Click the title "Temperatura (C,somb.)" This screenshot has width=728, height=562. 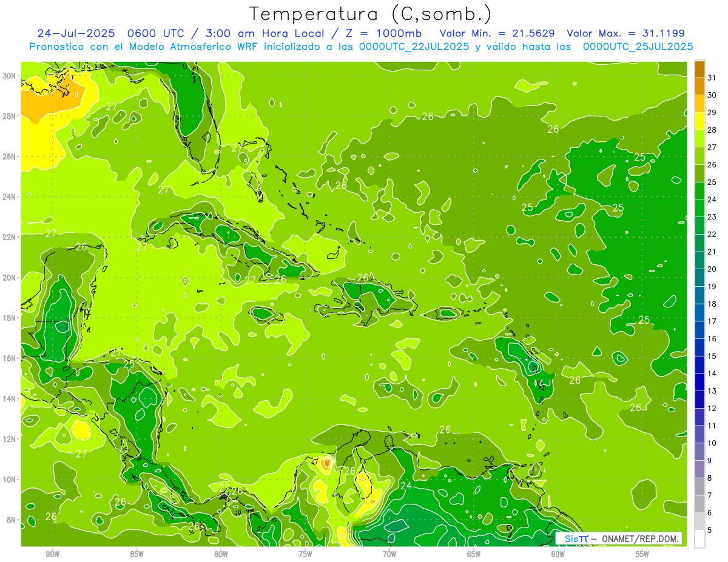[x=370, y=13]
